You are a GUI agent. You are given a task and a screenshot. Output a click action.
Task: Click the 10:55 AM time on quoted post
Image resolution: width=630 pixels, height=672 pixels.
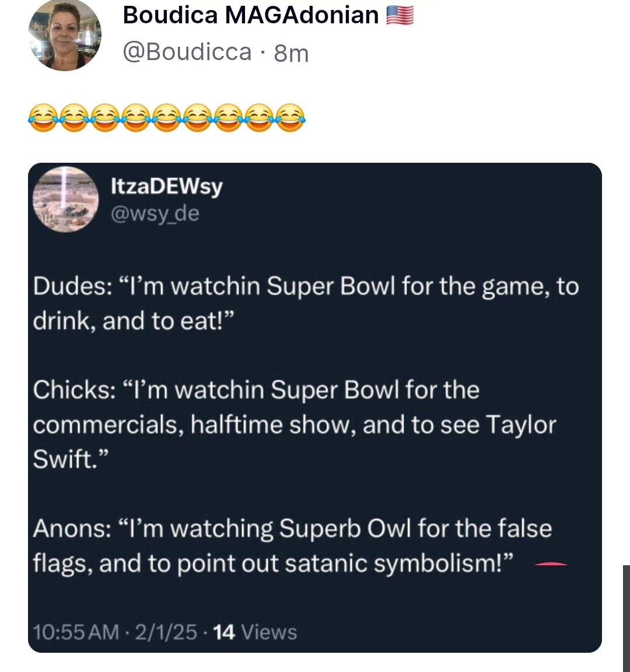[76, 632]
